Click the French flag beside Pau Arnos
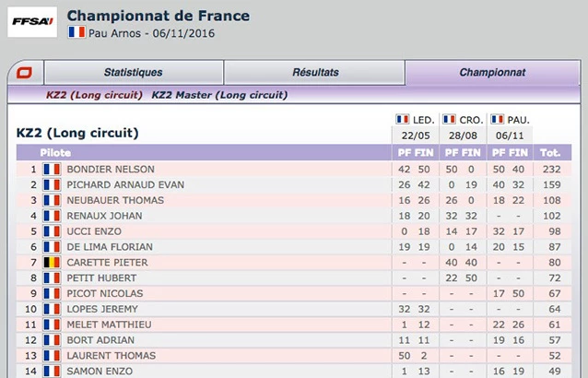Image resolution: width=588 pixels, height=378 pixels. click(76, 32)
